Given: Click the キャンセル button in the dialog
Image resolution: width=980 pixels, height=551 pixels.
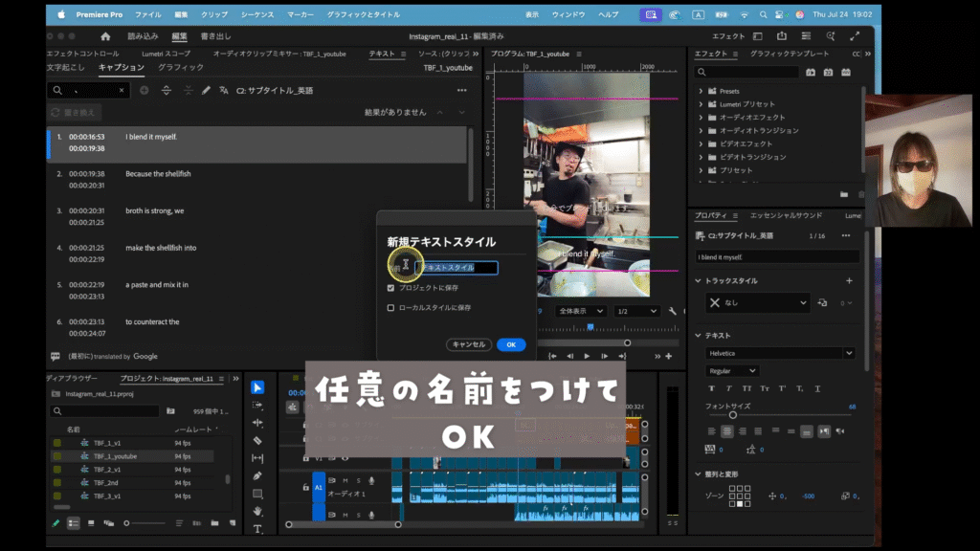Looking at the screenshot, I should click(469, 344).
